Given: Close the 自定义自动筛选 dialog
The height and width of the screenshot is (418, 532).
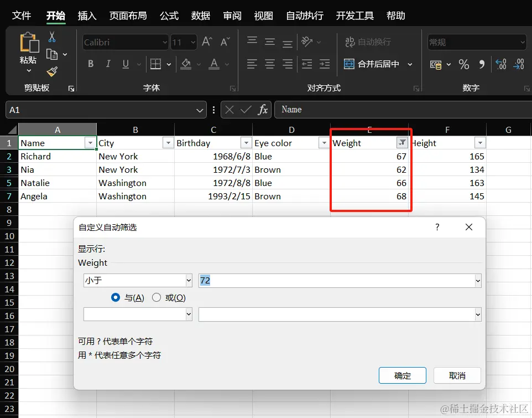Looking at the screenshot, I should 469,227.
